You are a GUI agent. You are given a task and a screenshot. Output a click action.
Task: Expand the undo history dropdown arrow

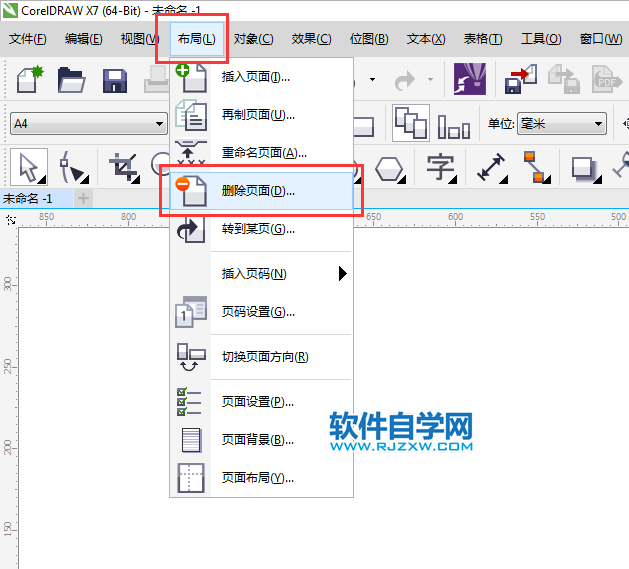point(372,79)
